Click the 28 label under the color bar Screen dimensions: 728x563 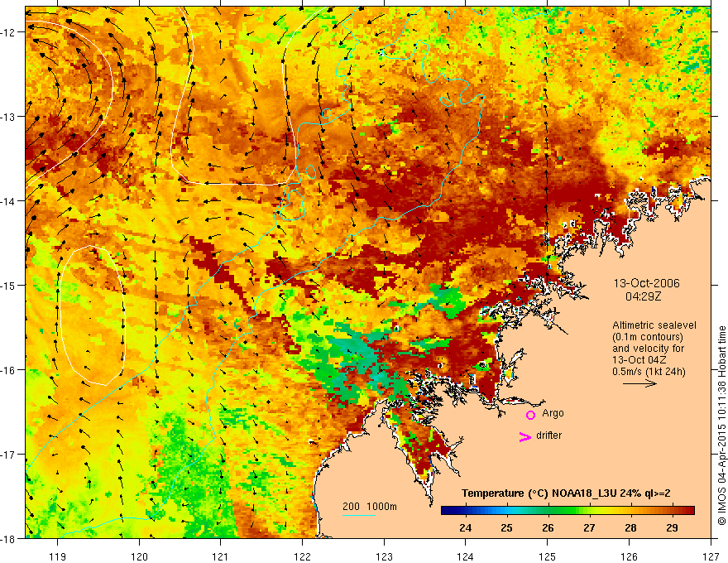[x=630, y=527]
